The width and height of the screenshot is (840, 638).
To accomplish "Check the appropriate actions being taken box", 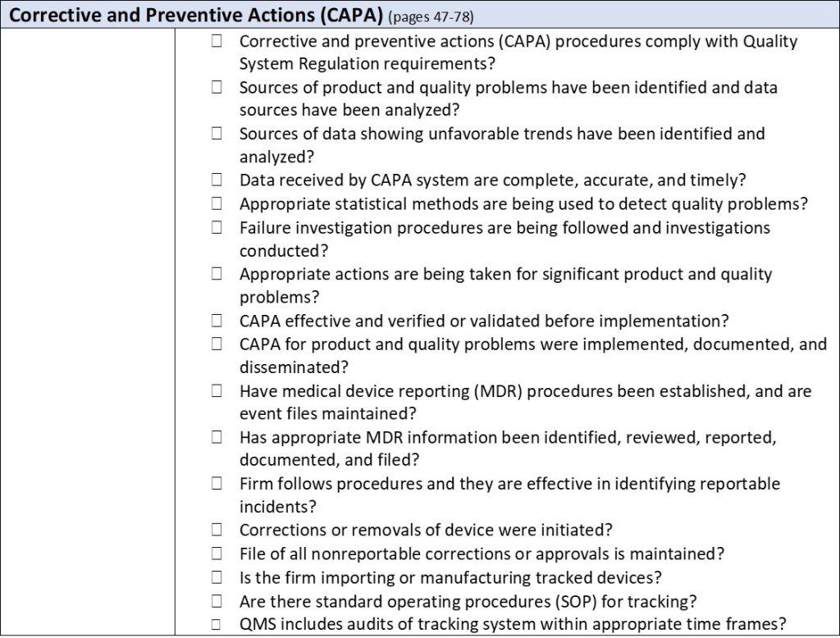I will pos(217,274).
